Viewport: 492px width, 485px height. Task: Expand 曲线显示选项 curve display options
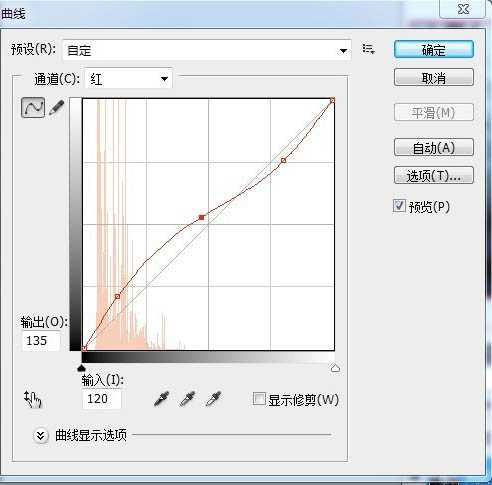coord(41,435)
